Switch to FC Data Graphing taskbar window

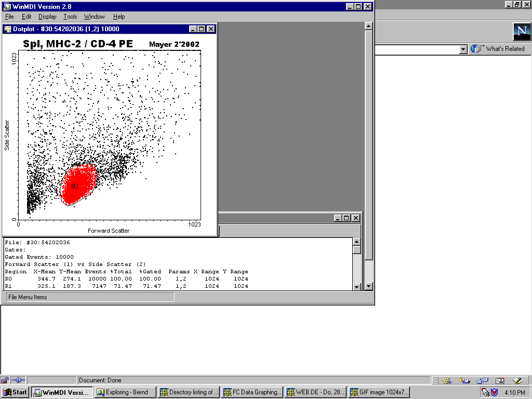pyautogui.click(x=253, y=392)
